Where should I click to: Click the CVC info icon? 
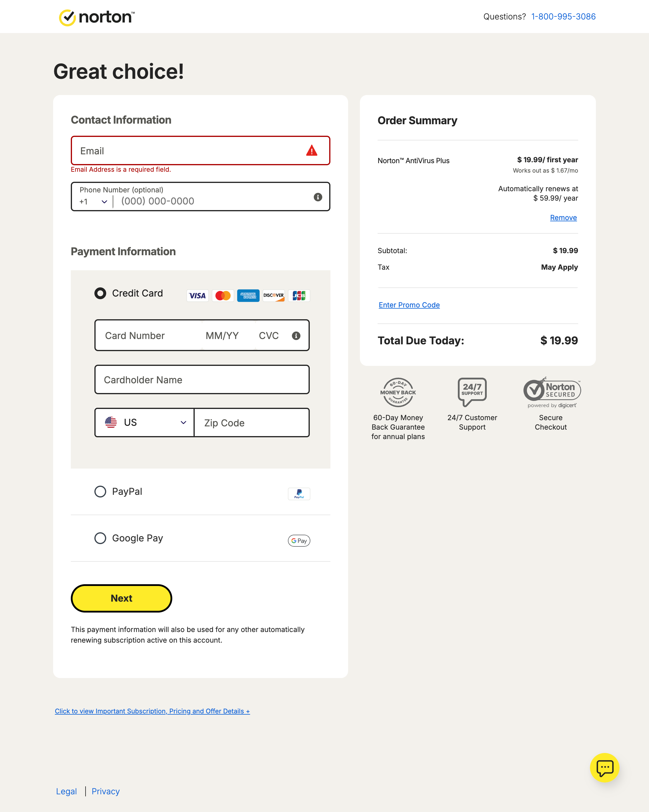[x=296, y=335]
